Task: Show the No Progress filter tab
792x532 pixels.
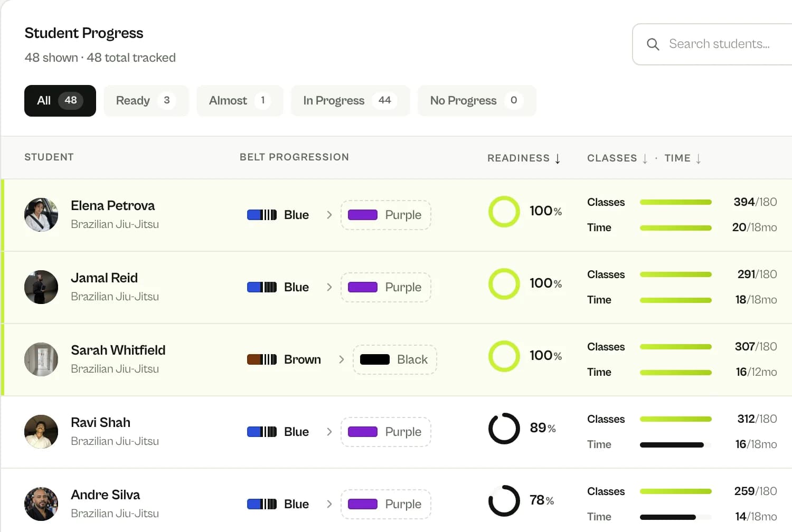Action: tap(477, 101)
